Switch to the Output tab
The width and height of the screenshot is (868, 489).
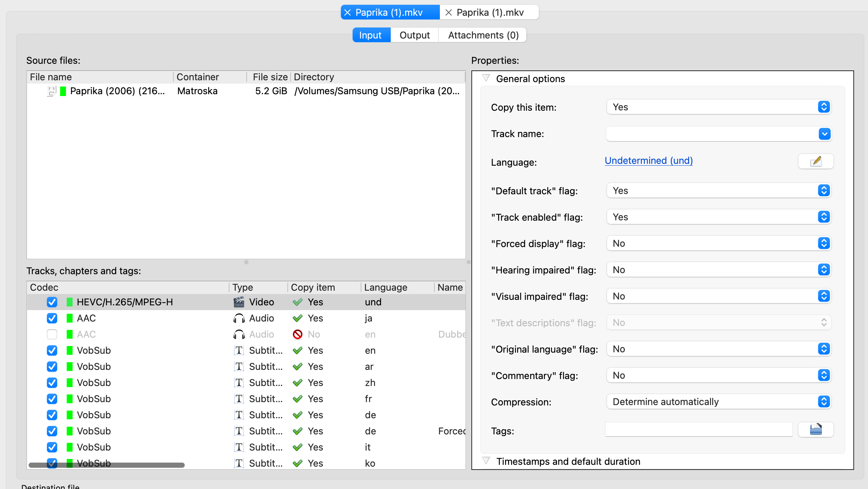click(x=415, y=35)
